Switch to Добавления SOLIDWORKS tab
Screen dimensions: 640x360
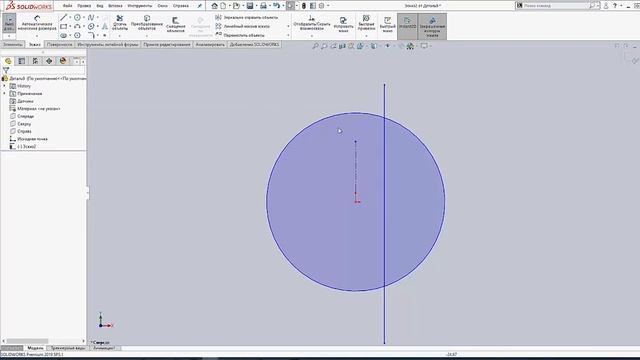[x=254, y=44]
